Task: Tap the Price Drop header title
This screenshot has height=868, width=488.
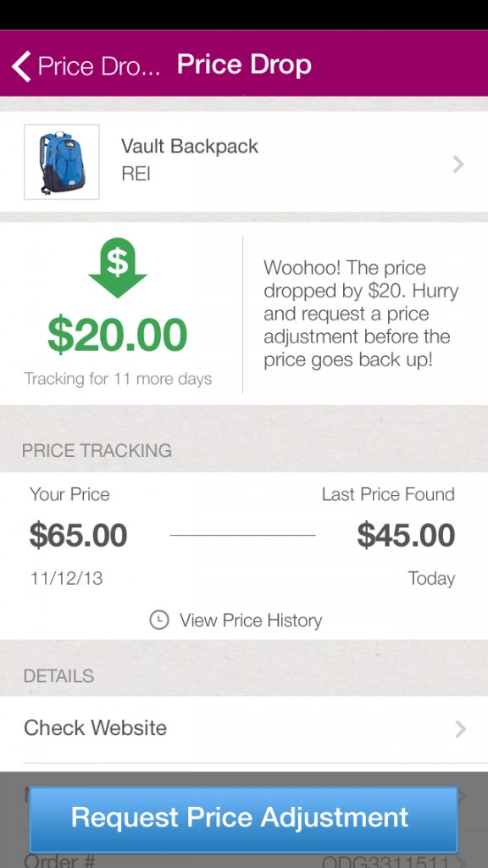Action: 244,65
